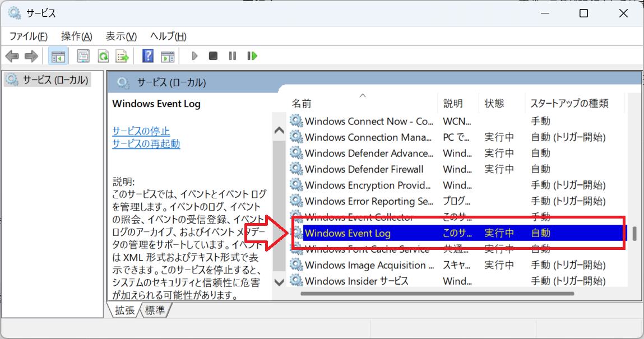Click description pane scroll up arrow

click(x=279, y=131)
